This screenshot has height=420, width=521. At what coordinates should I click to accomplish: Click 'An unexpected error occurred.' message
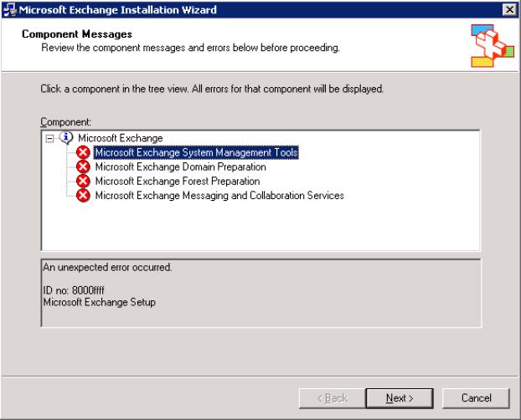(107, 267)
